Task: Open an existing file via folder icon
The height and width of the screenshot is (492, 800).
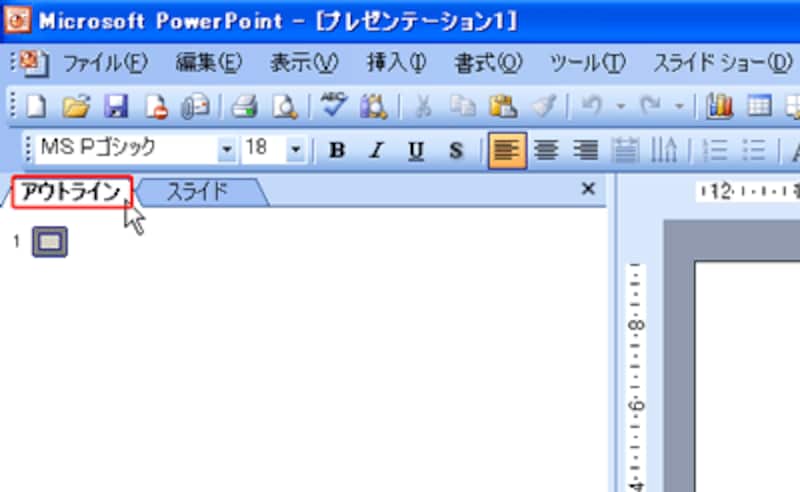Action: (x=76, y=107)
